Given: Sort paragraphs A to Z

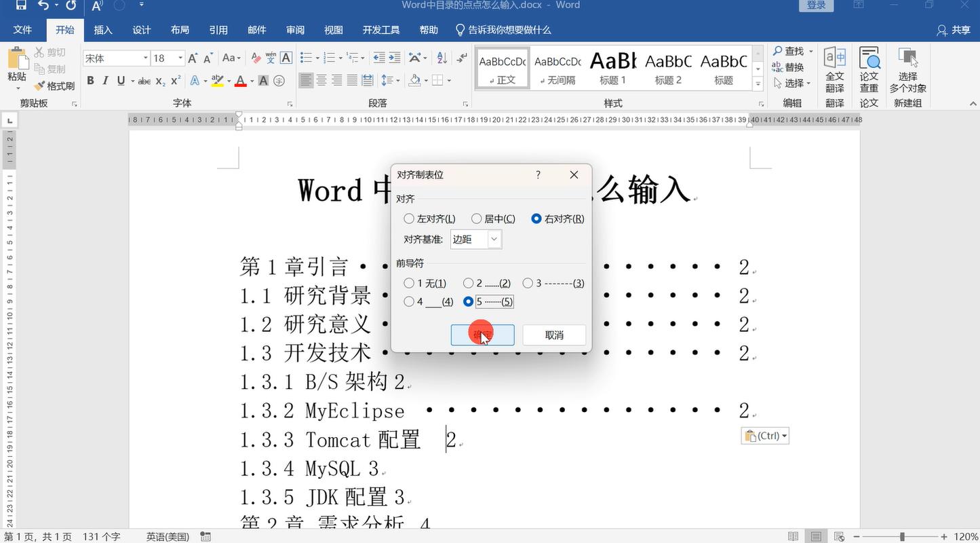Looking at the screenshot, I should [442, 58].
